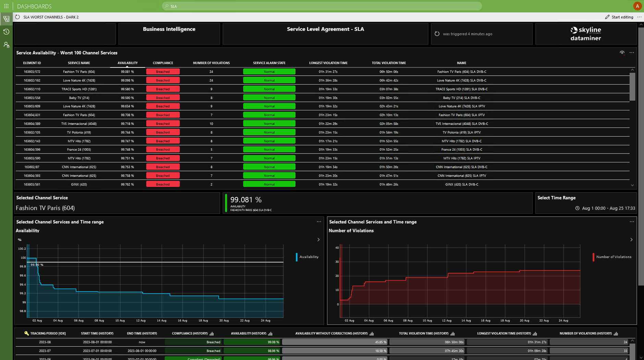This screenshot has width=644, height=360.
Task: Toggle Number of Violations legend series
Action: [612, 257]
